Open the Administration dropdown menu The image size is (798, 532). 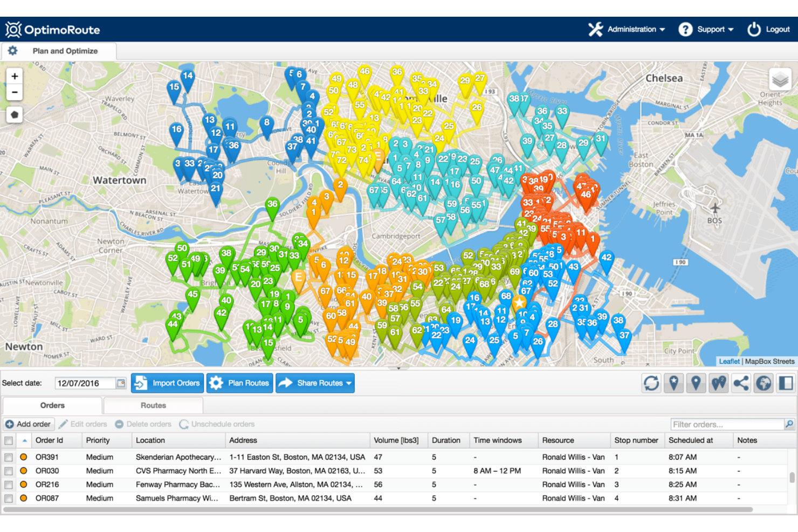pyautogui.click(x=627, y=29)
